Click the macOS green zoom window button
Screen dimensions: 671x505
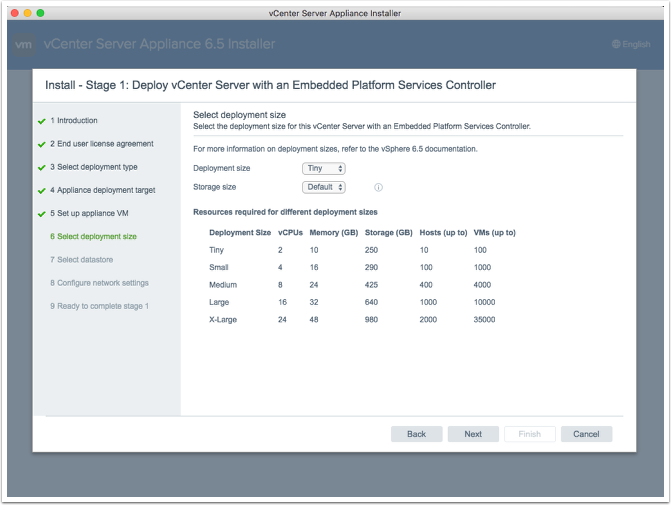[40, 12]
